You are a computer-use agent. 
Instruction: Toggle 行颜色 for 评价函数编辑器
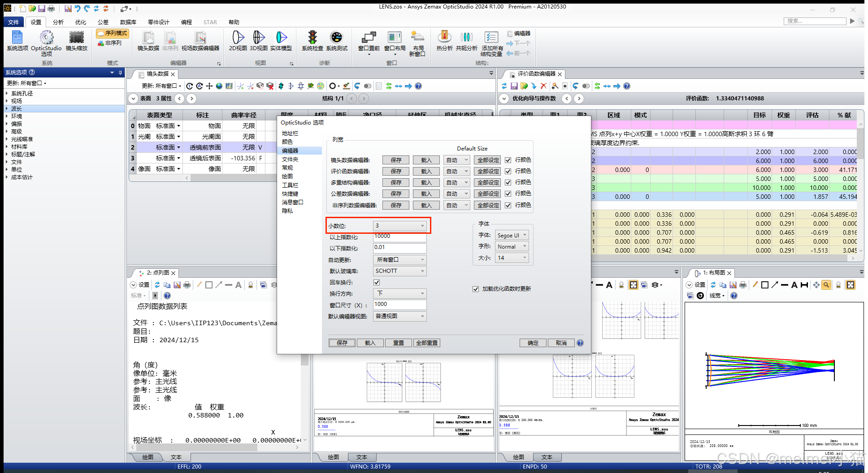point(508,171)
